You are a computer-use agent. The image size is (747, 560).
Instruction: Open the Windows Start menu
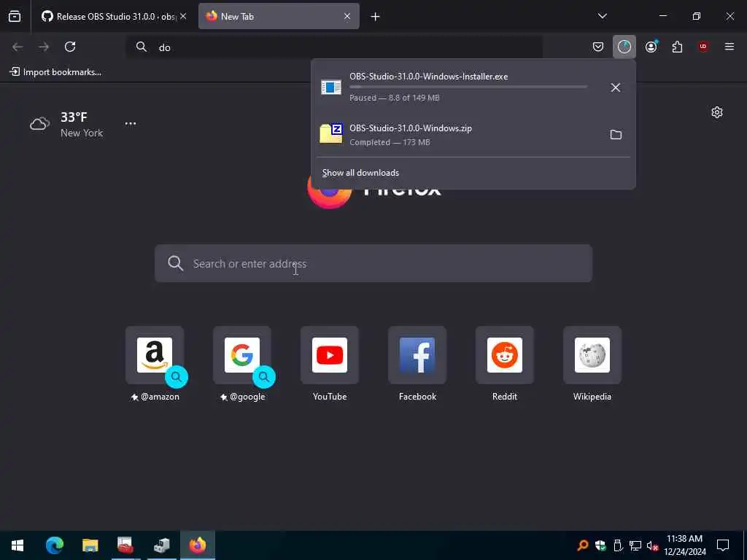click(x=18, y=545)
